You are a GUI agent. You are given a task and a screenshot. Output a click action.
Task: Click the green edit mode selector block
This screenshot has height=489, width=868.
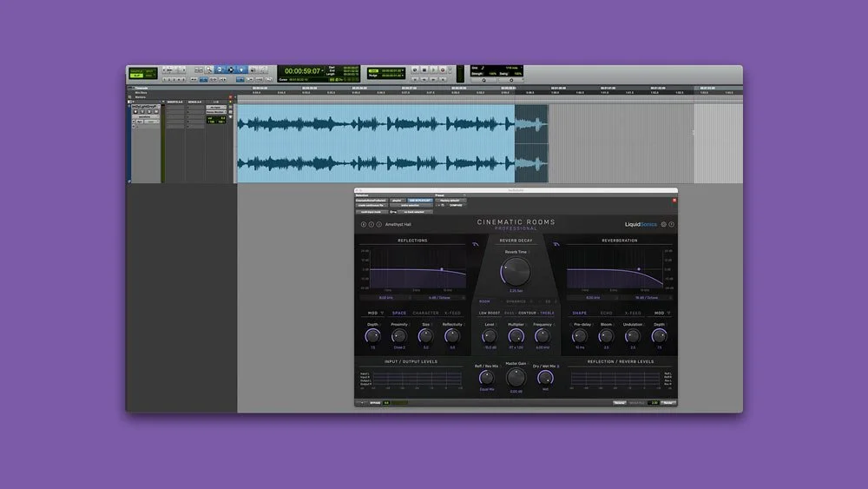point(143,73)
